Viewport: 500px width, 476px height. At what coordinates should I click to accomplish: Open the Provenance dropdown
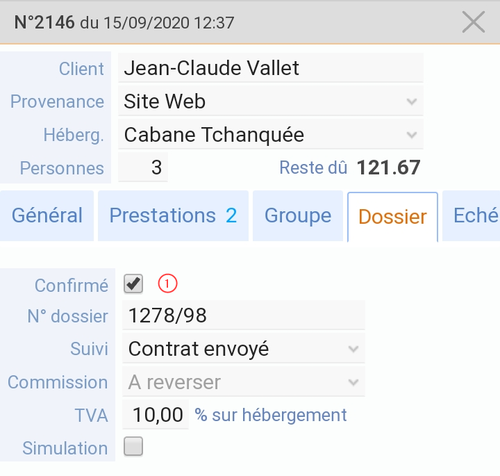(x=270, y=101)
